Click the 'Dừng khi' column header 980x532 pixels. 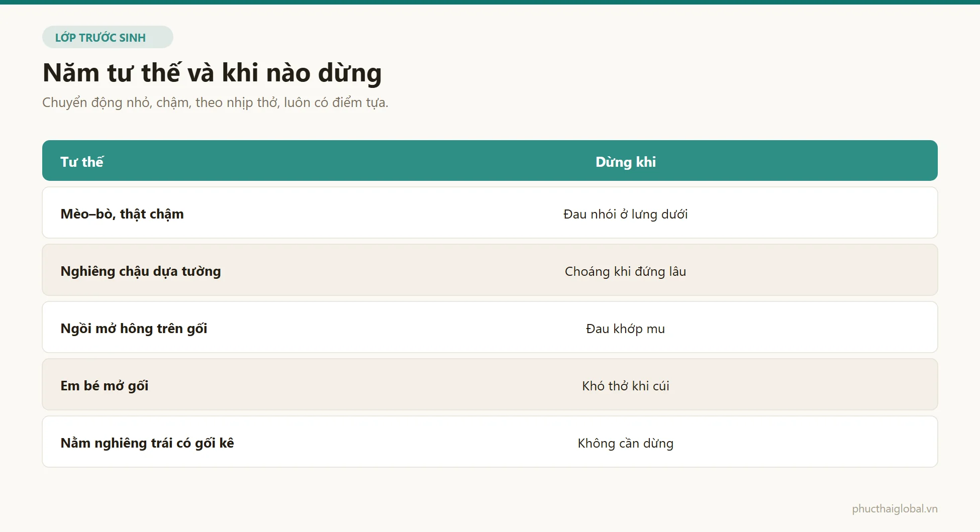tap(626, 162)
